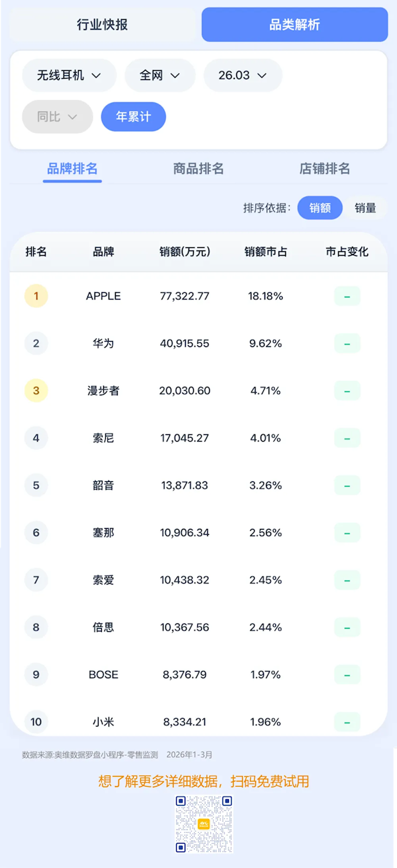
Task: Toggle sort basis to 销量
Action: point(365,208)
